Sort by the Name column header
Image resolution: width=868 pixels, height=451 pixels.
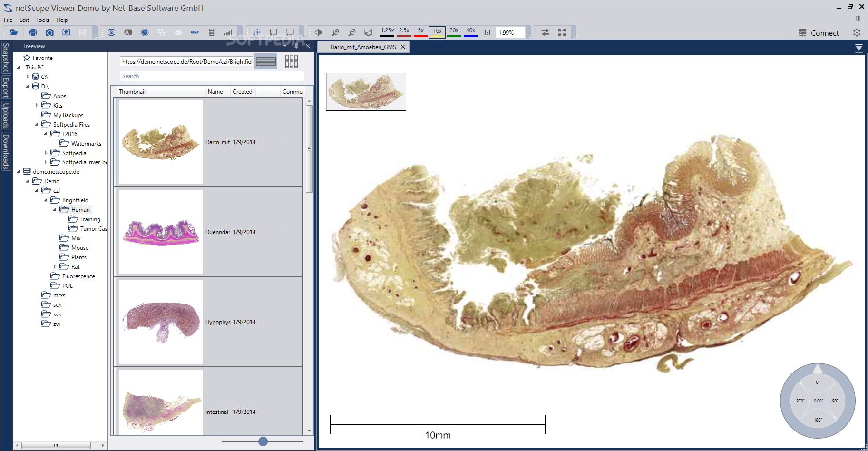click(218, 91)
